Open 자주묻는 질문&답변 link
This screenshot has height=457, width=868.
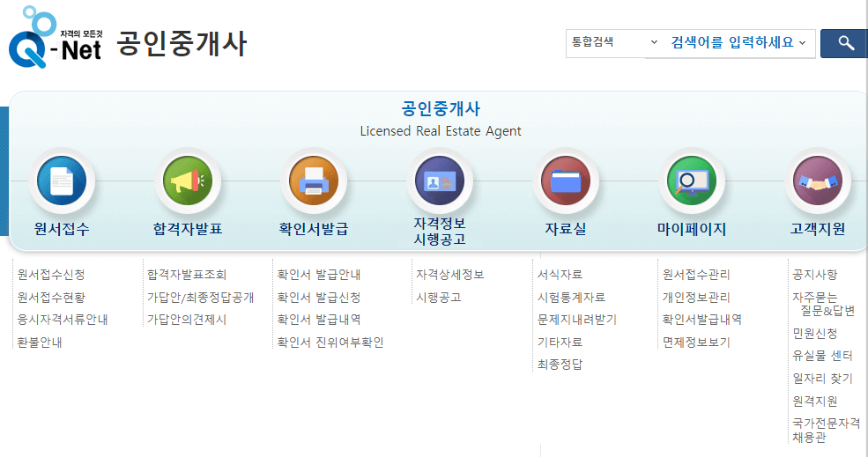[x=824, y=304]
